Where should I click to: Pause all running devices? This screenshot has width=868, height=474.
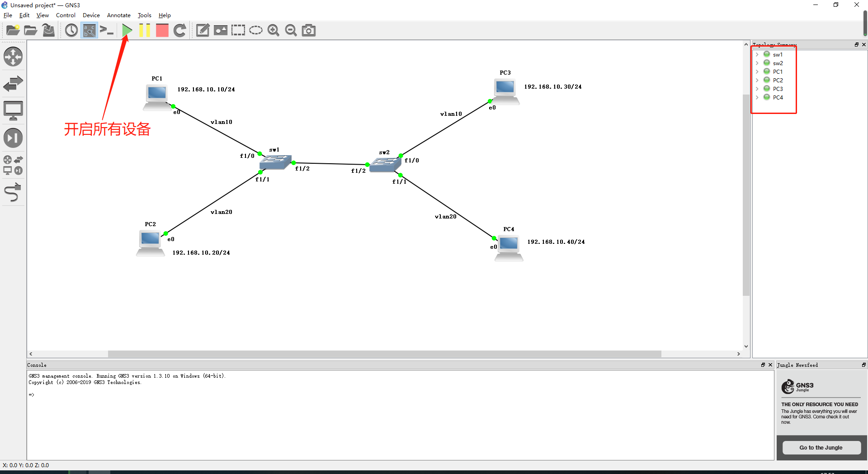145,30
